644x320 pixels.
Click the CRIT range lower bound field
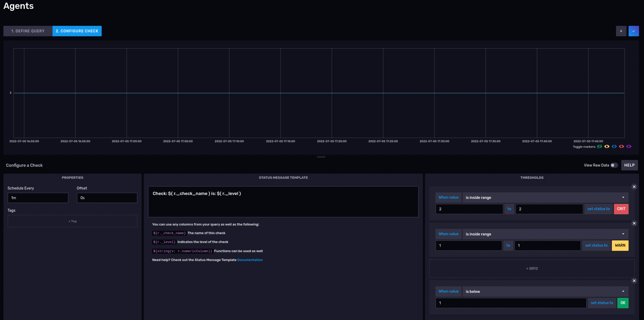(469, 209)
